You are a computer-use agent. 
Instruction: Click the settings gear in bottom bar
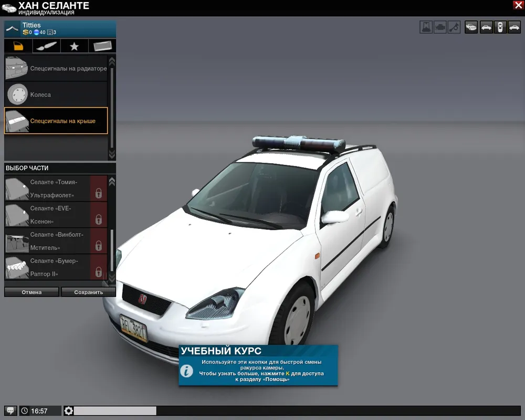click(x=68, y=411)
